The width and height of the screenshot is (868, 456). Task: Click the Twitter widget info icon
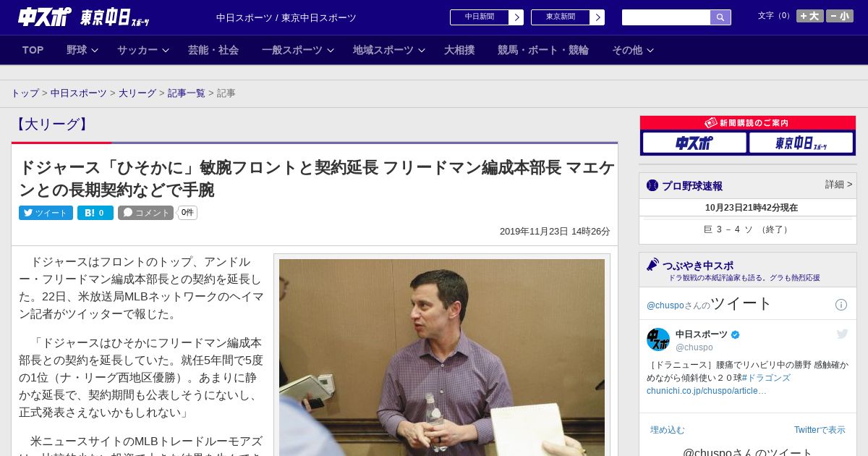tap(841, 305)
